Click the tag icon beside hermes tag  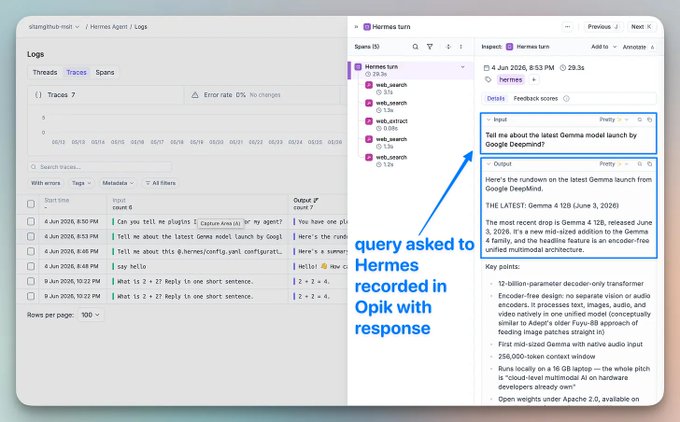point(488,80)
